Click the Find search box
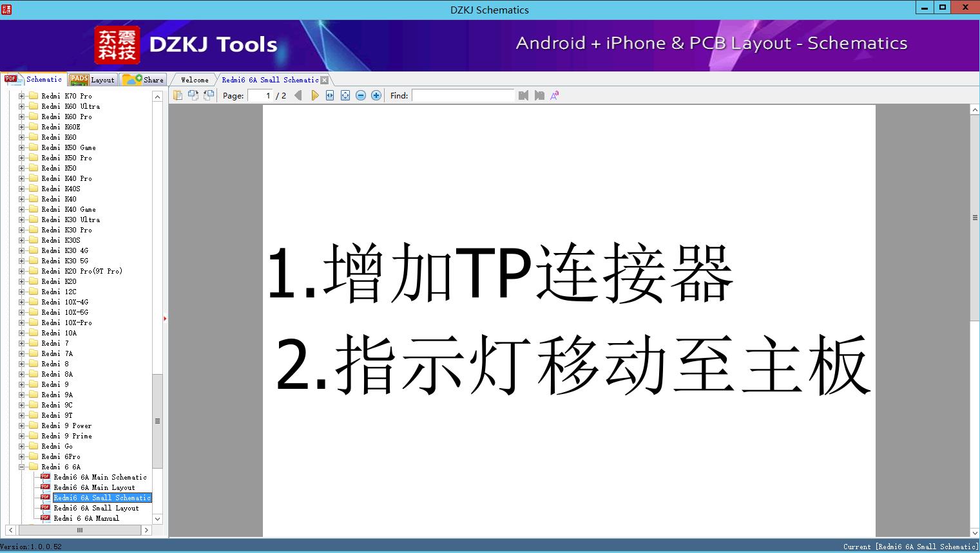Viewport: 980px width, 553px height. [463, 95]
